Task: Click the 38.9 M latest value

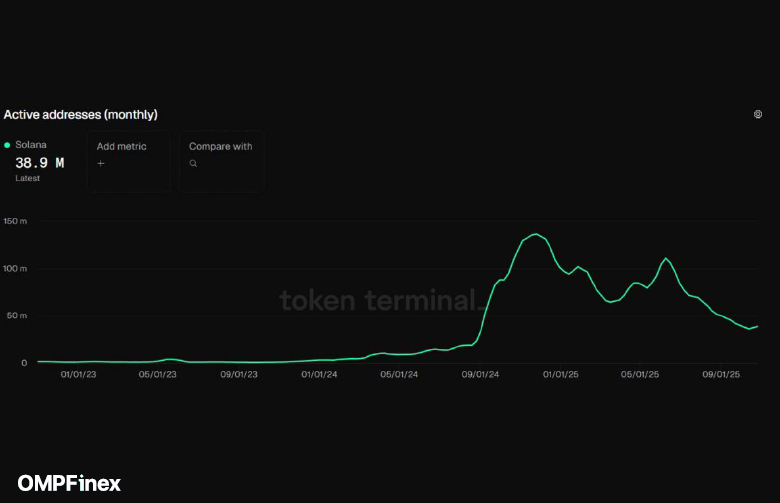Action: click(x=39, y=162)
